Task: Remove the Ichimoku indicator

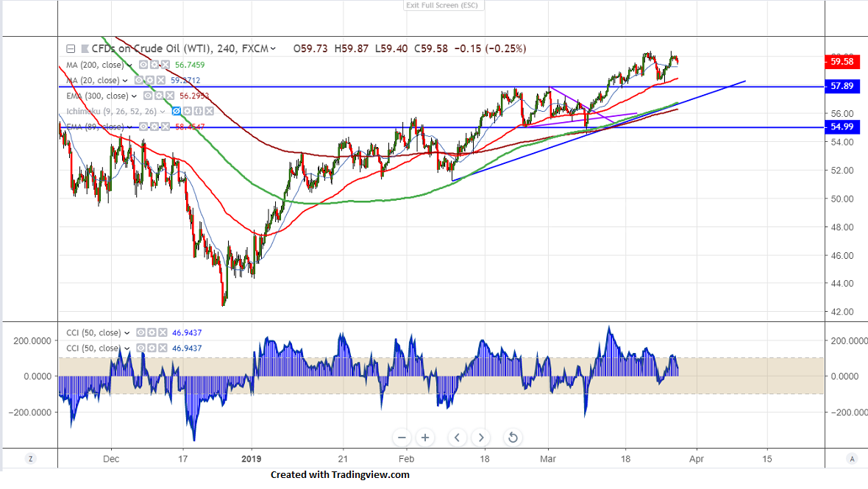Action: (209, 111)
